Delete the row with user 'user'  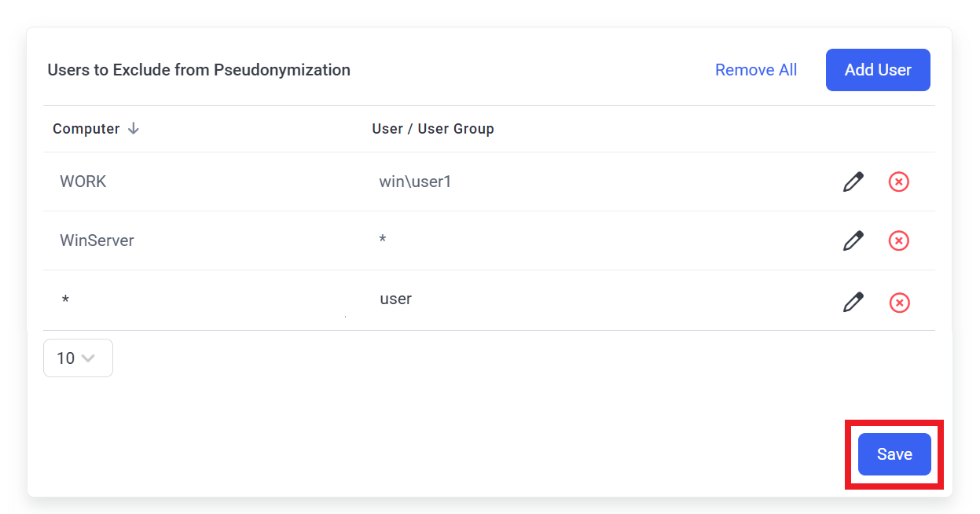898,302
